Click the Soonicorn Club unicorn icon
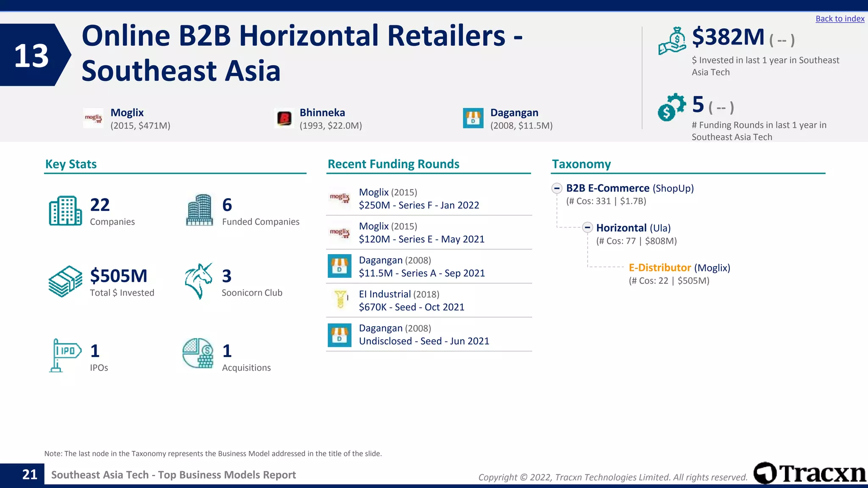868x488 pixels. click(x=198, y=281)
